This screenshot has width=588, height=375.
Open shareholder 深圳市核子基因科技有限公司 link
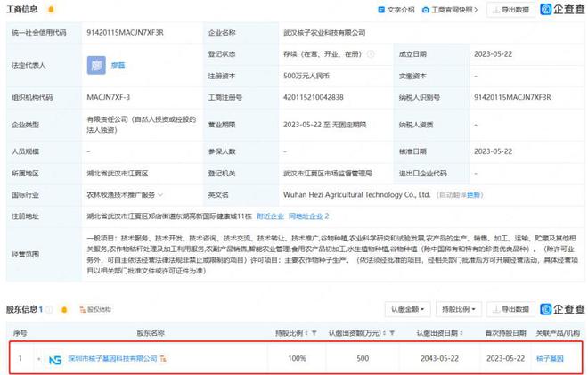point(112,358)
